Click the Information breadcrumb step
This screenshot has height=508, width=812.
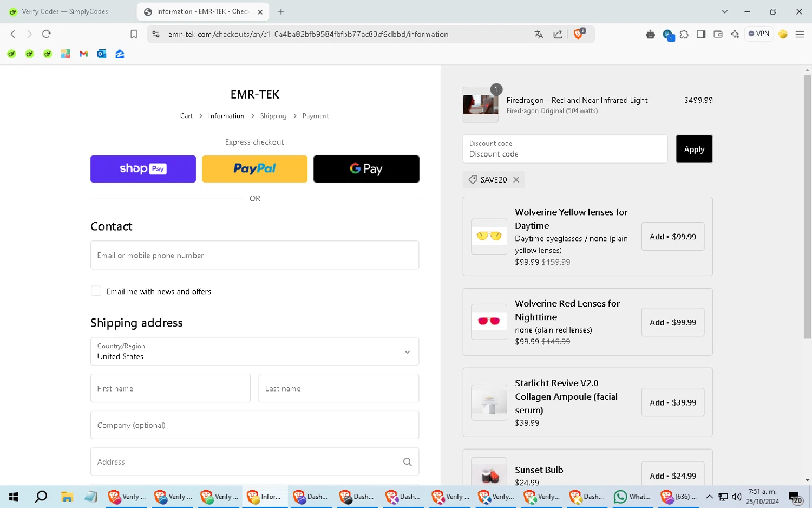[x=226, y=116]
